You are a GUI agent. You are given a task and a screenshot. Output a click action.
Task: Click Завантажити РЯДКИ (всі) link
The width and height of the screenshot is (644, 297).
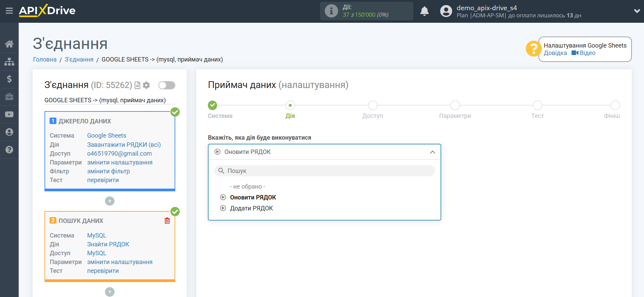coord(124,145)
